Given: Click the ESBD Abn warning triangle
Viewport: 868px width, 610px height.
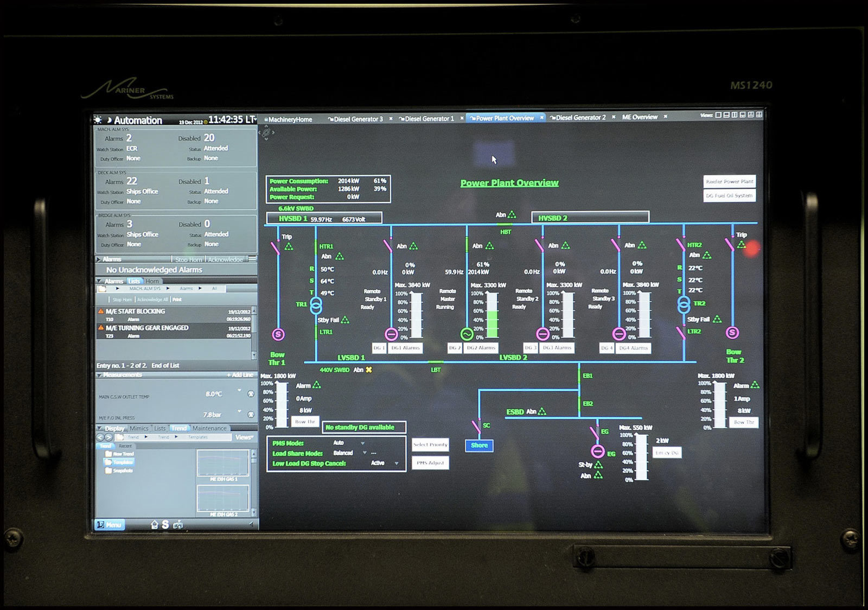Looking at the screenshot, I should point(542,412).
